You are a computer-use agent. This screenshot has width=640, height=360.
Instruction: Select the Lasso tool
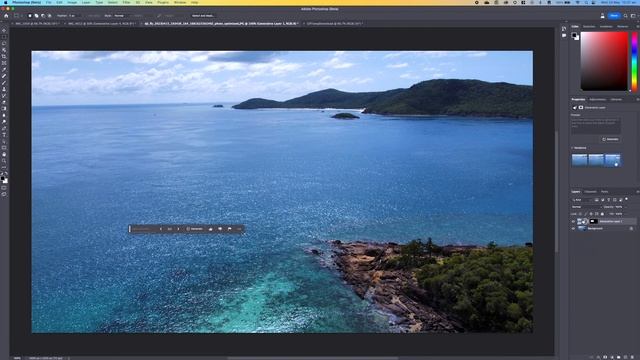[4, 44]
